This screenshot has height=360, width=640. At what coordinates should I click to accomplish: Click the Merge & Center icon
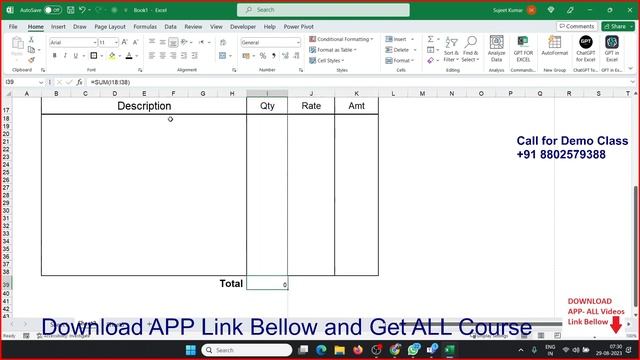[x=222, y=56]
